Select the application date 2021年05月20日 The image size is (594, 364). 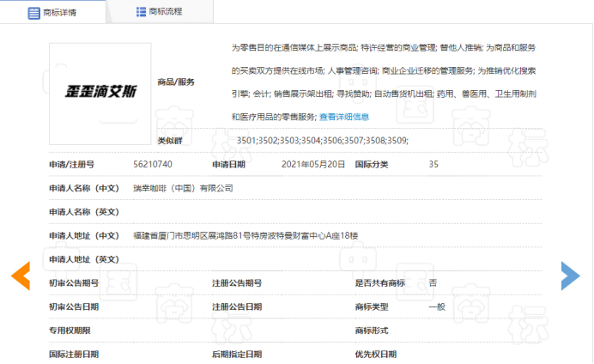click(x=313, y=164)
